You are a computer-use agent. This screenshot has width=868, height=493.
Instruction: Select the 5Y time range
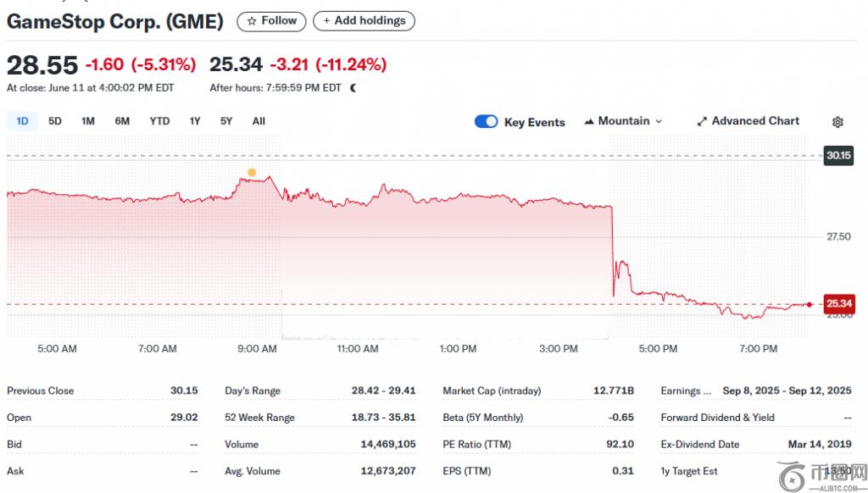click(226, 121)
